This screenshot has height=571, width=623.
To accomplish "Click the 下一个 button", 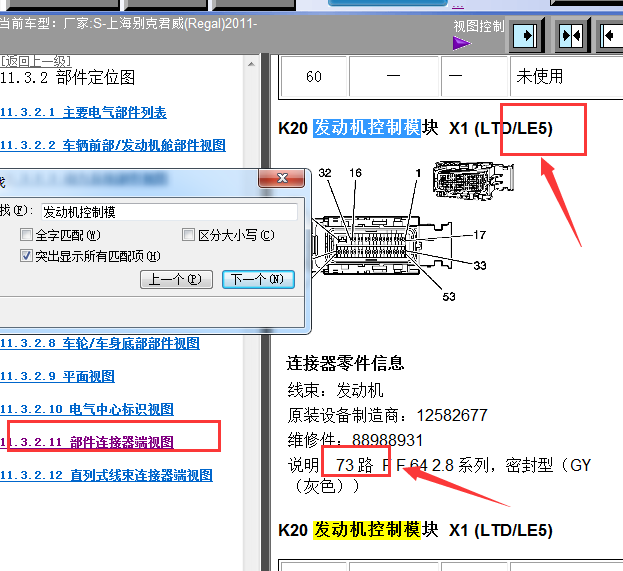I will pos(258,279).
